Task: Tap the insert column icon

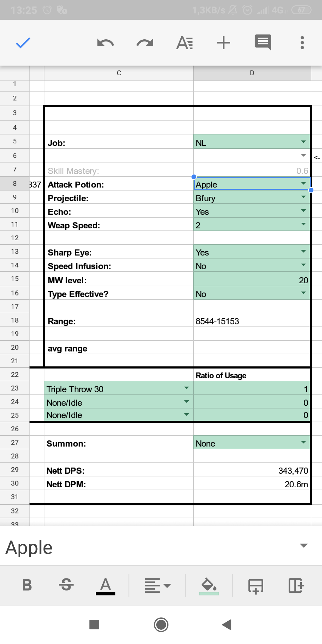Action: click(x=296, y=586)
